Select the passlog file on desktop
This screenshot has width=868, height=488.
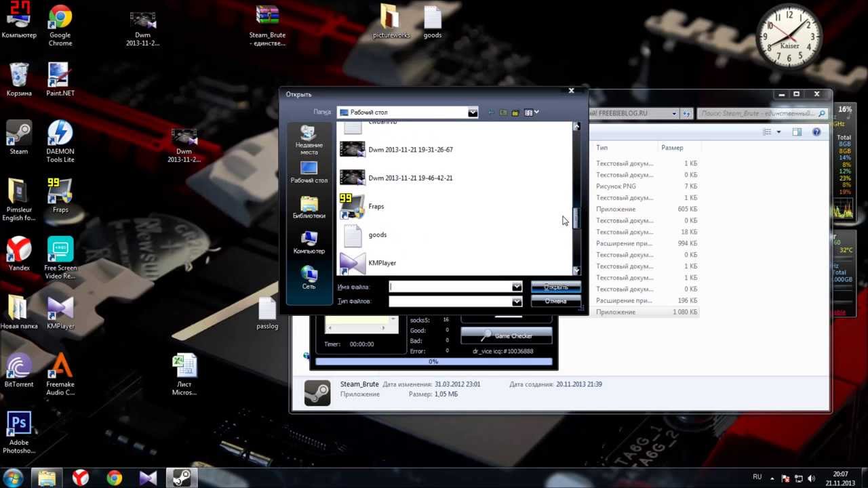click(x=267, y=312)
